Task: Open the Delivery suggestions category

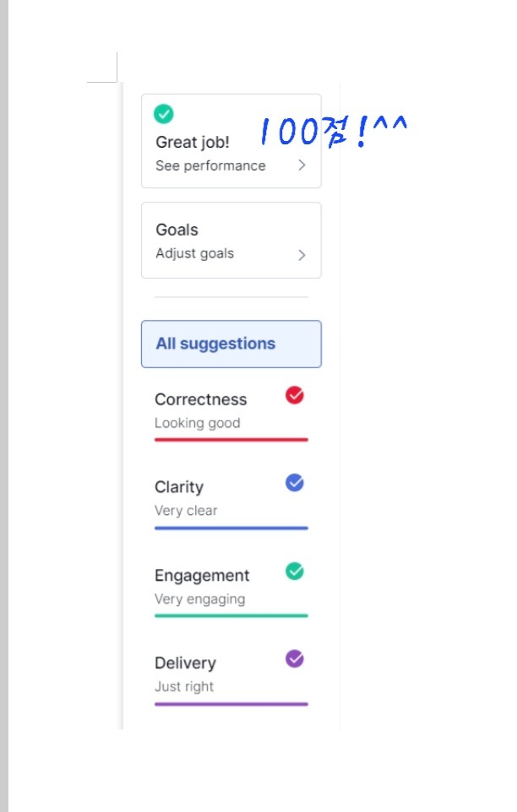Action: [x=185, y=663]
